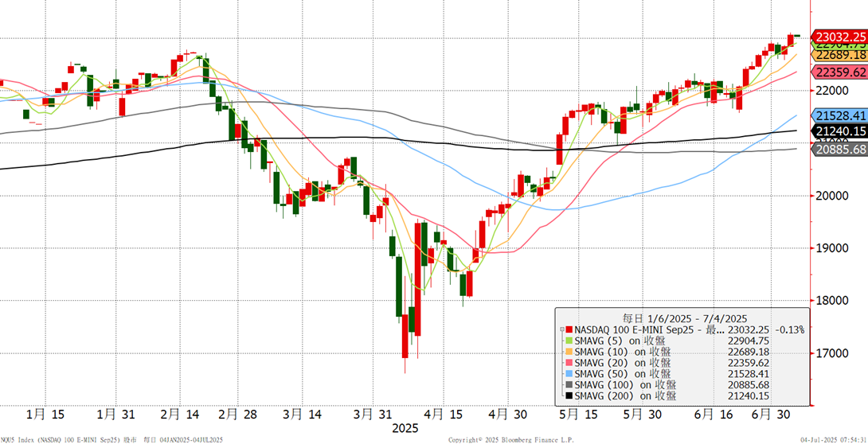This screenshot has height=444, width=868.
Task: Click the orange SMAVG (10) legend swatch
Action: tap(569, 352)
